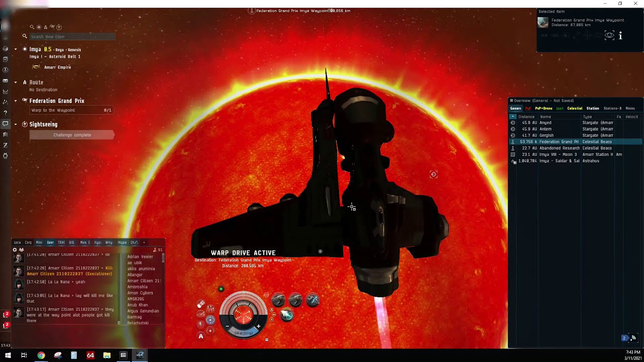Click the search magnifier icon above info panel
The image size is (644, 362).
(x=32, y=27)
